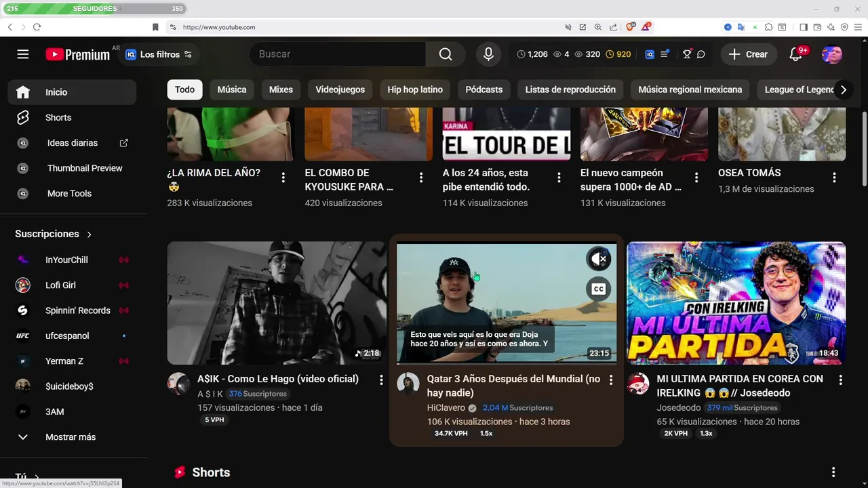
Task: Show more filter chips with right arrow
Action: coord(843,89)
